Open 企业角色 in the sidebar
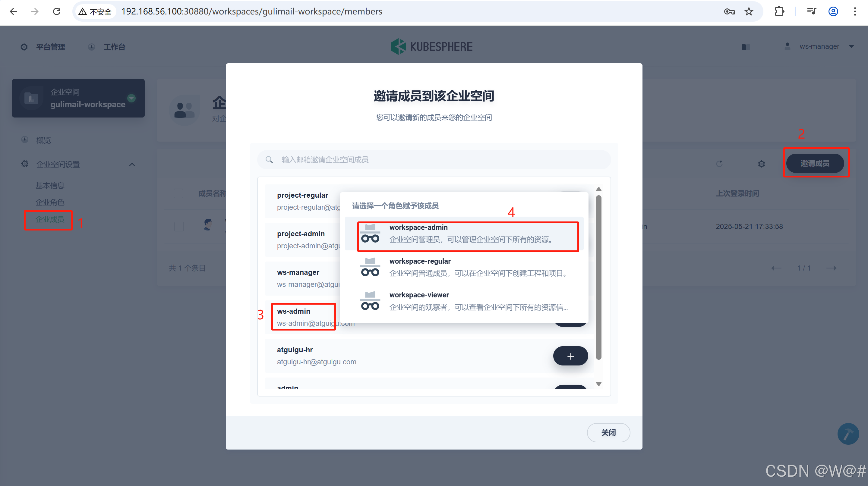 pyautogui.click(x=50, y=202)
